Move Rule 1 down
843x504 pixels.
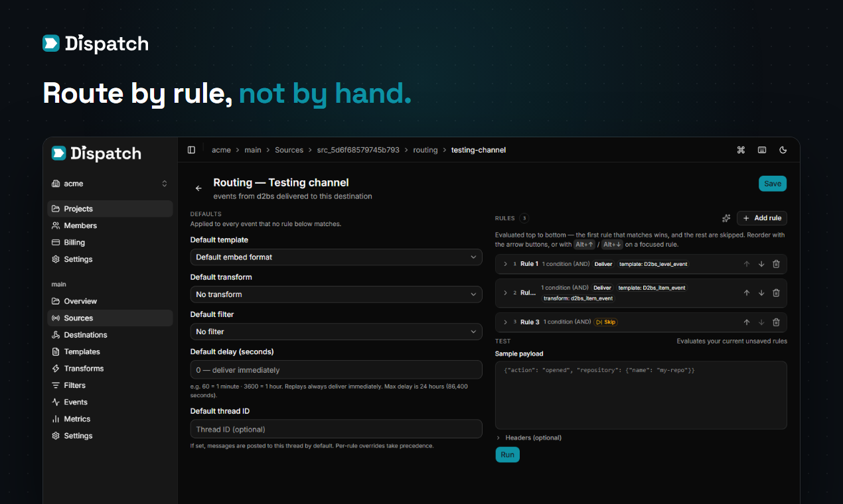tap(761, 264)
